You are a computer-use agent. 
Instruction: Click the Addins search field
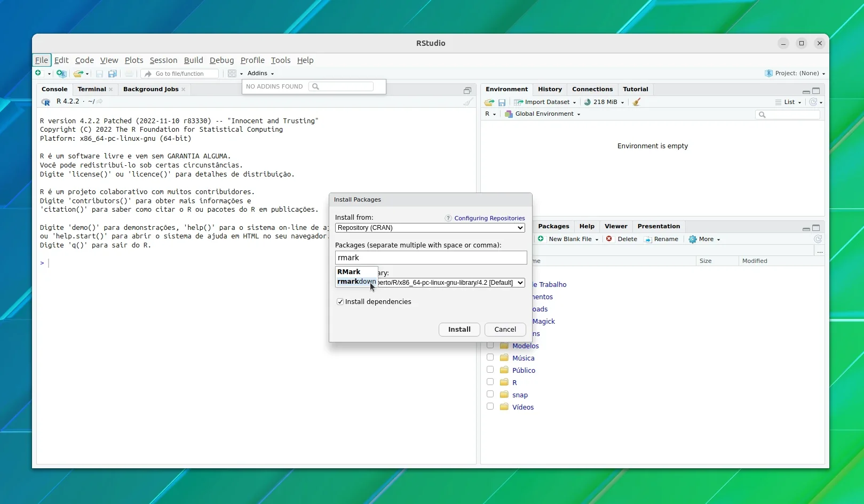[x=341, y=86]
